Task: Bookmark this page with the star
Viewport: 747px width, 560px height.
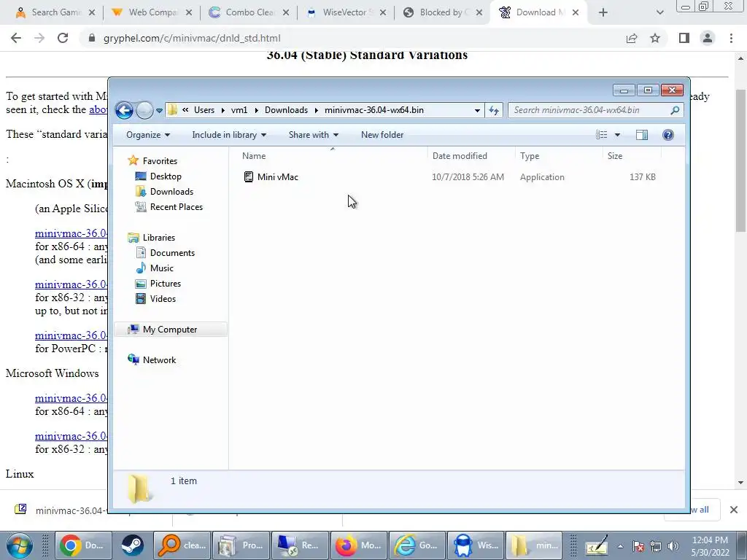Action: point(655,38)
